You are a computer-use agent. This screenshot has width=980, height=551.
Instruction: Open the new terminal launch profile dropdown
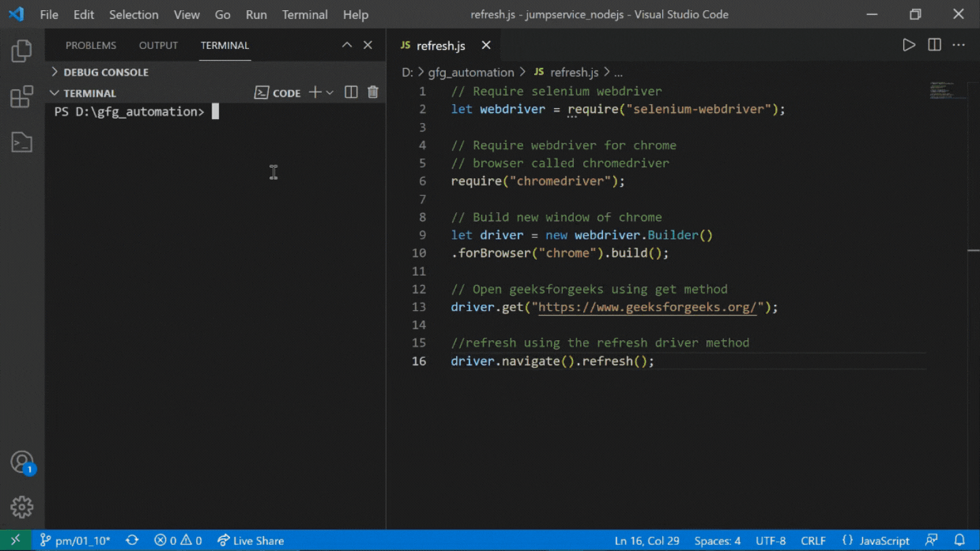point(330,93)
